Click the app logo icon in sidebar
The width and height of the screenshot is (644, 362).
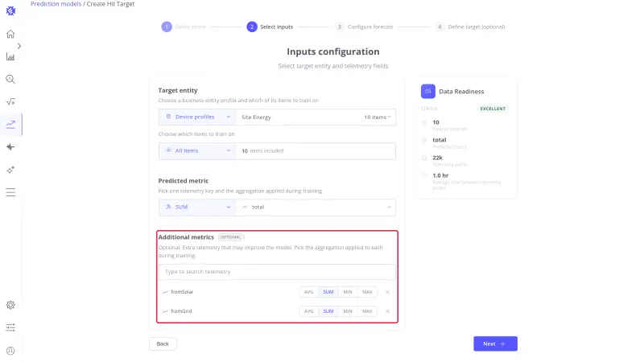click(10, 11)
